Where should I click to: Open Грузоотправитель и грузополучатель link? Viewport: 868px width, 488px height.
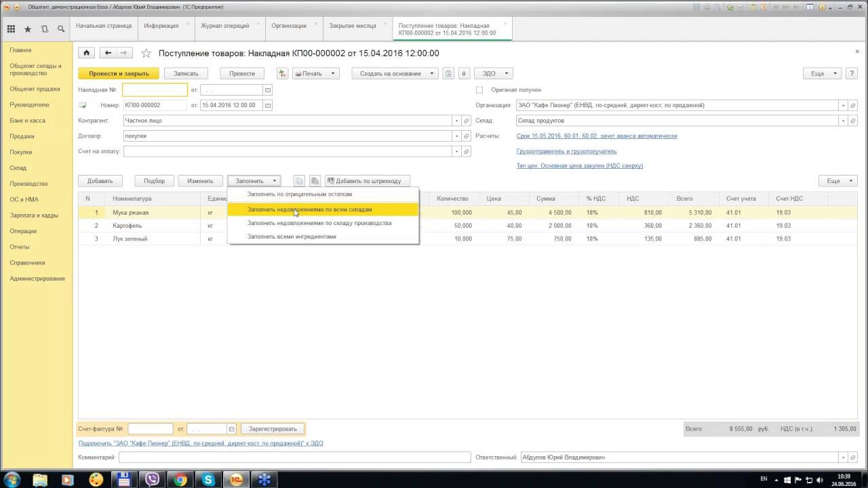(x=566, y=151)
